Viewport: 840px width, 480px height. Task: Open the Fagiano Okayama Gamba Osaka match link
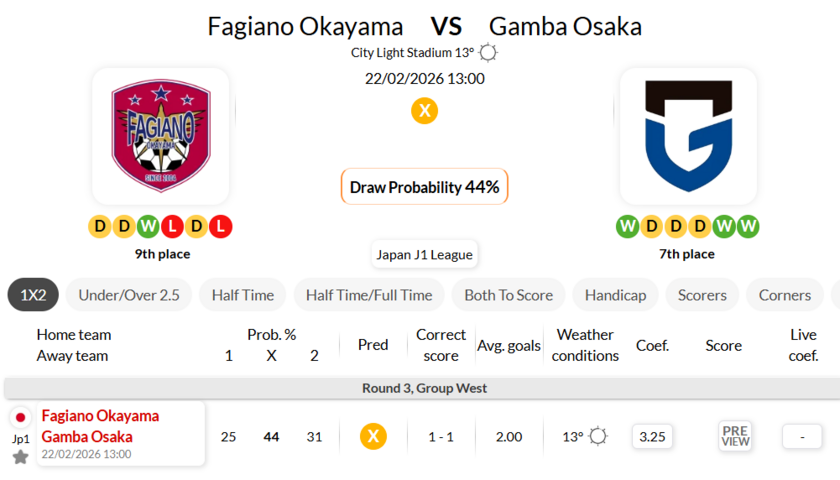click(100, 426)
